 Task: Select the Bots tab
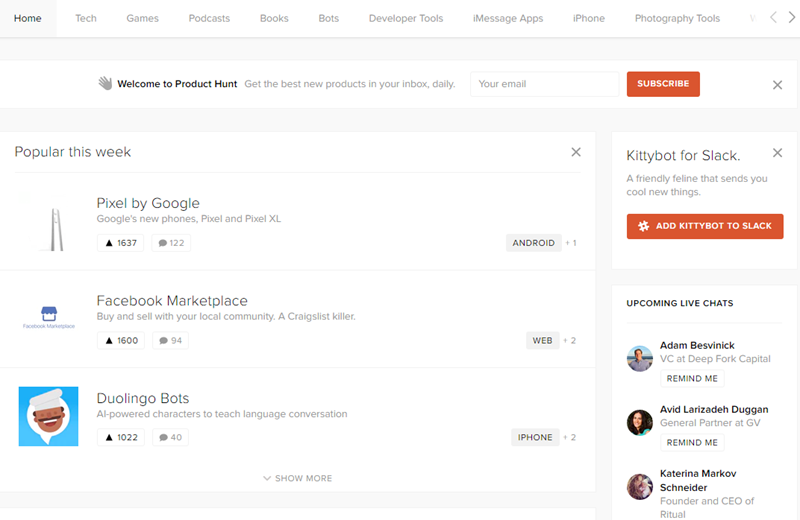329,18
